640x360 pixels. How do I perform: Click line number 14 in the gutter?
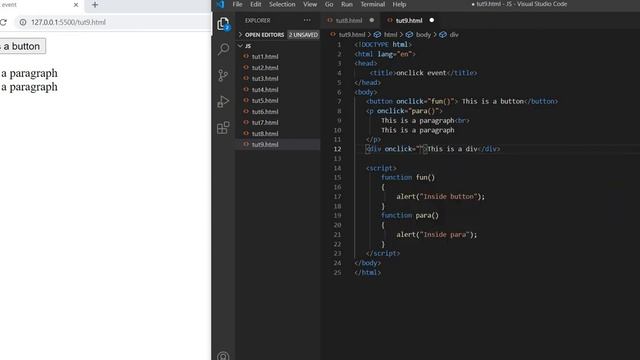point(337,168)
